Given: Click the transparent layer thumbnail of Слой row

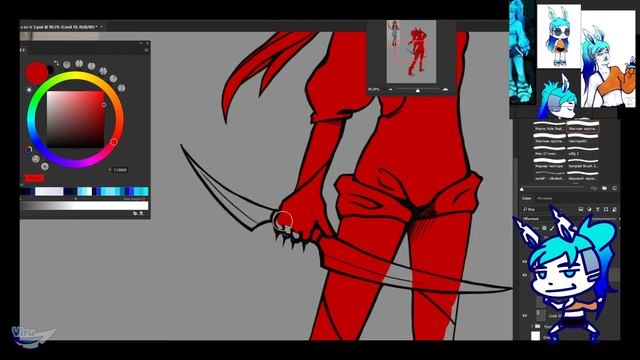Looking at the screenshot, I should coord(541,315).
